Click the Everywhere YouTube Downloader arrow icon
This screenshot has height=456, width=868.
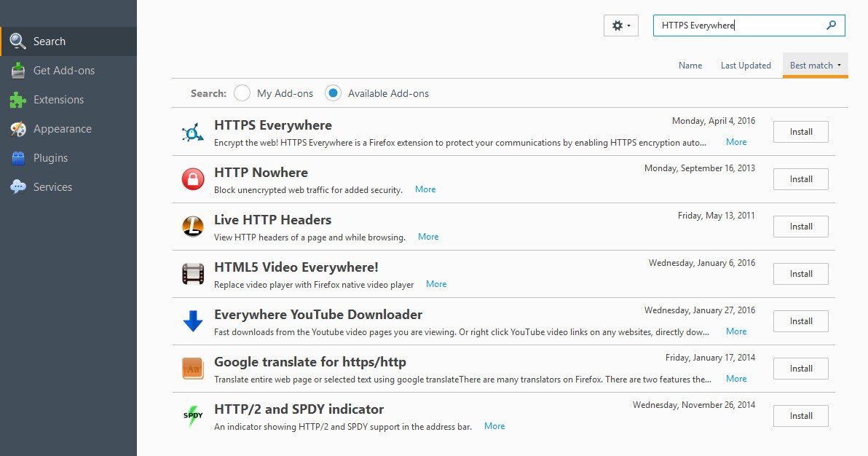(x=193, y=321)
